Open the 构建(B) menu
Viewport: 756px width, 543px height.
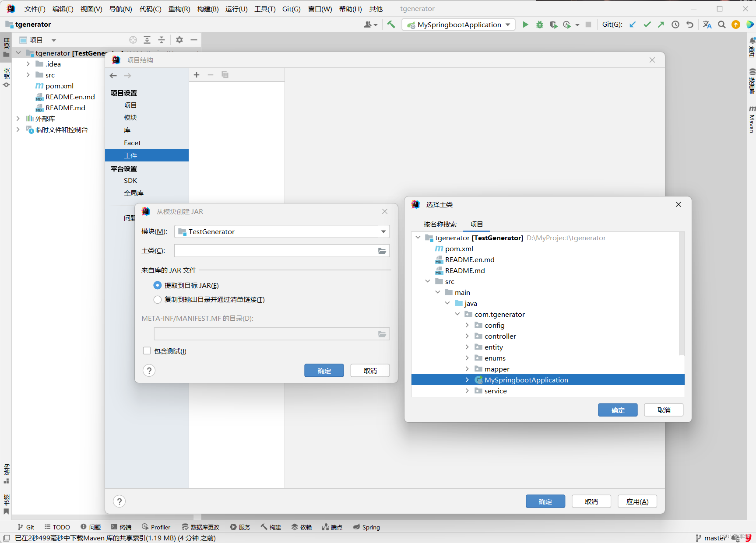point(208,9)
